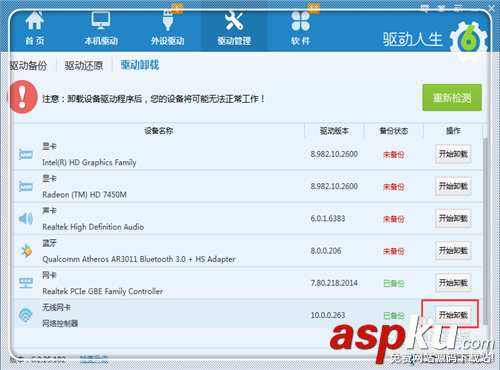The width and height of the screenshot is (500, 370).
Task: Switch to the 驱动备份 tab
Action: click(28, 66)
